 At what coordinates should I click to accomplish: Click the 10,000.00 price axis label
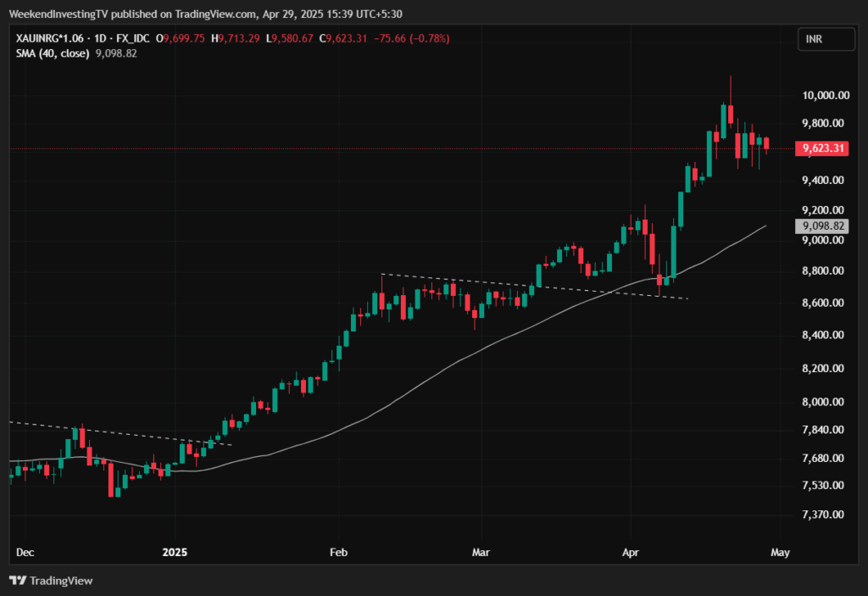(x=826, y=95)
